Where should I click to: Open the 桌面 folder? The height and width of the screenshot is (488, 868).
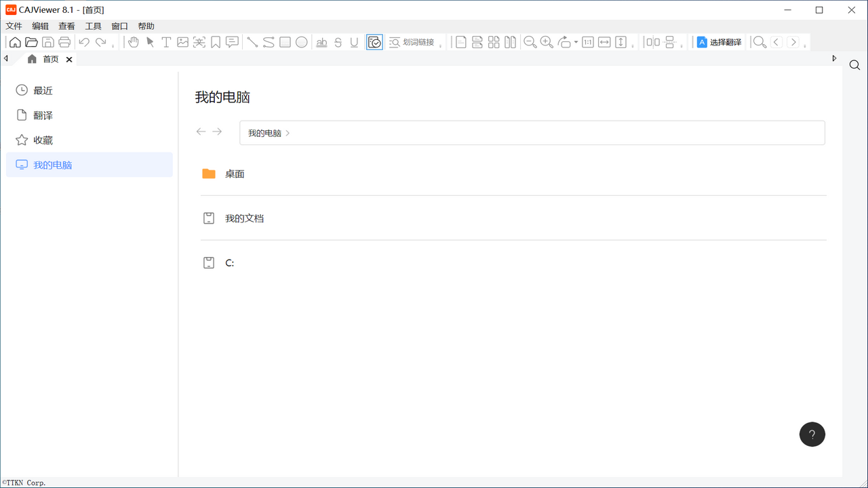point(235,174)
